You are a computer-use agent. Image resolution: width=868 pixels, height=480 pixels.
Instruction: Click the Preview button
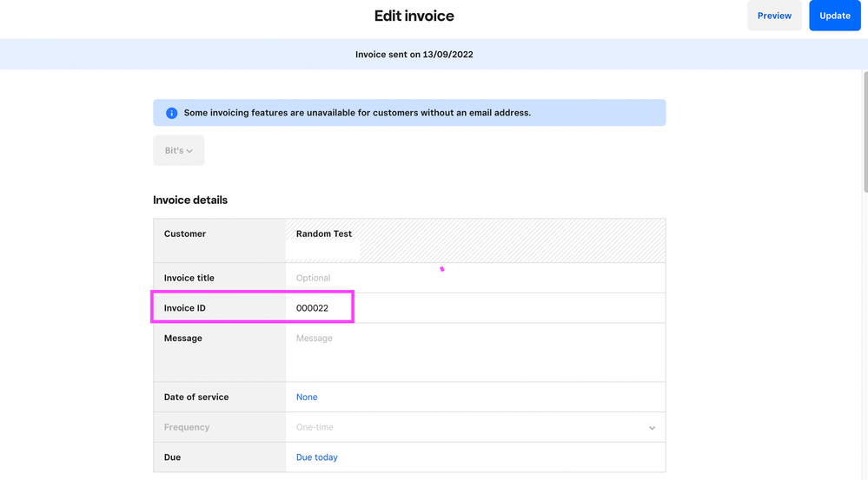[x=774, y=16]
